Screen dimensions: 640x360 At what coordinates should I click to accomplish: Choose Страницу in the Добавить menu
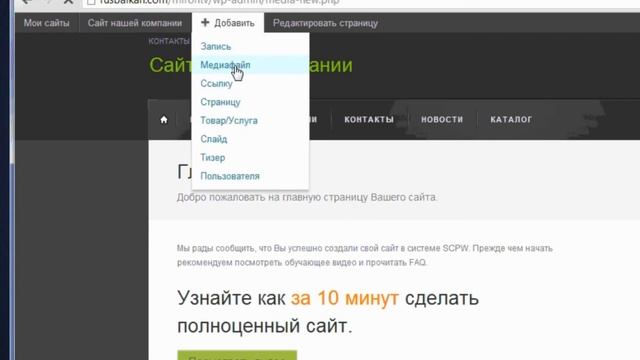point(220,102)
